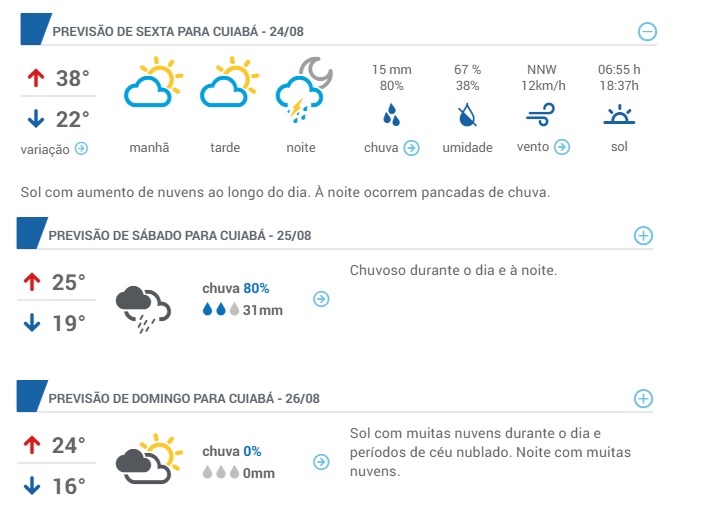Click Friday forecast header title
The width and height of the screenshot is (706, 523).
pyautogui.click(x=178, y=32)
